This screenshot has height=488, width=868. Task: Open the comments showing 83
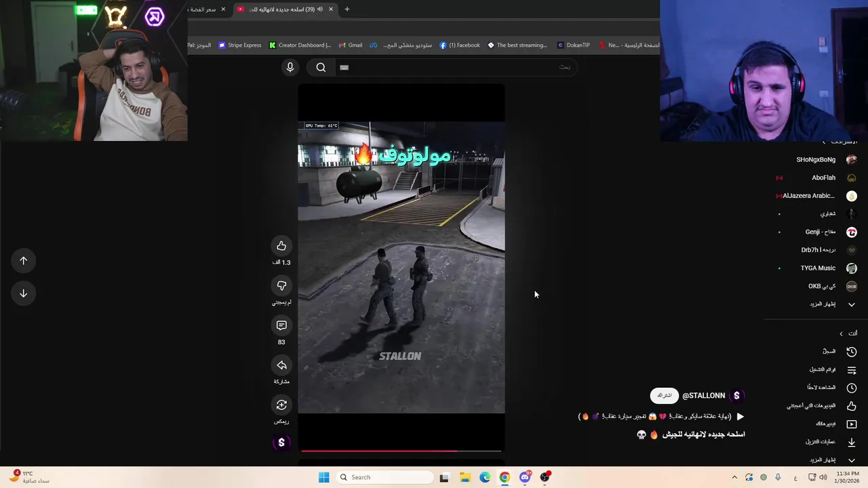tap(281, 325)
